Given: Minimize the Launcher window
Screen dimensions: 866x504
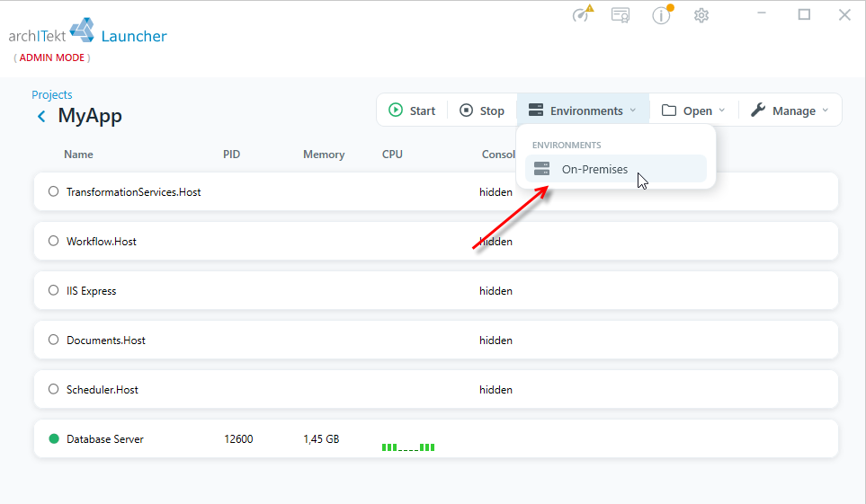Looking at the screenshot, I should coord(762,14).
